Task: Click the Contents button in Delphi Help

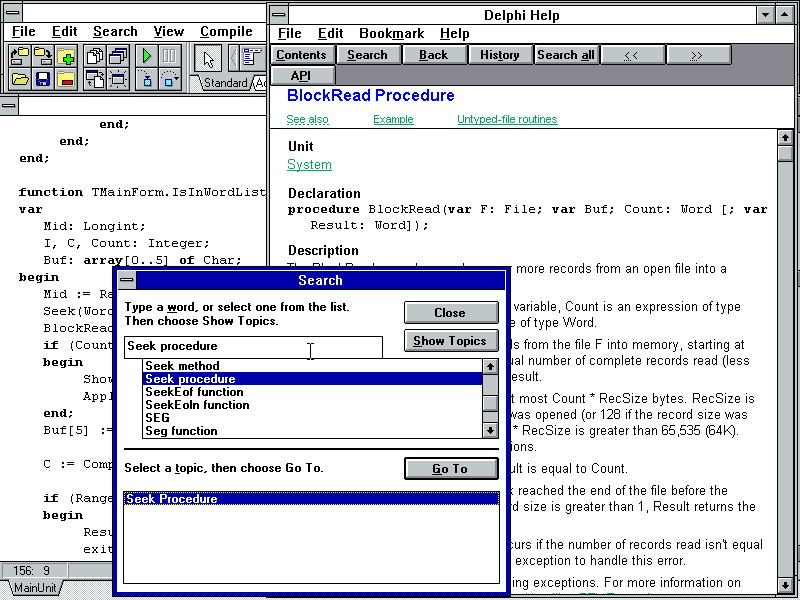Action: (x=302, y=55)
